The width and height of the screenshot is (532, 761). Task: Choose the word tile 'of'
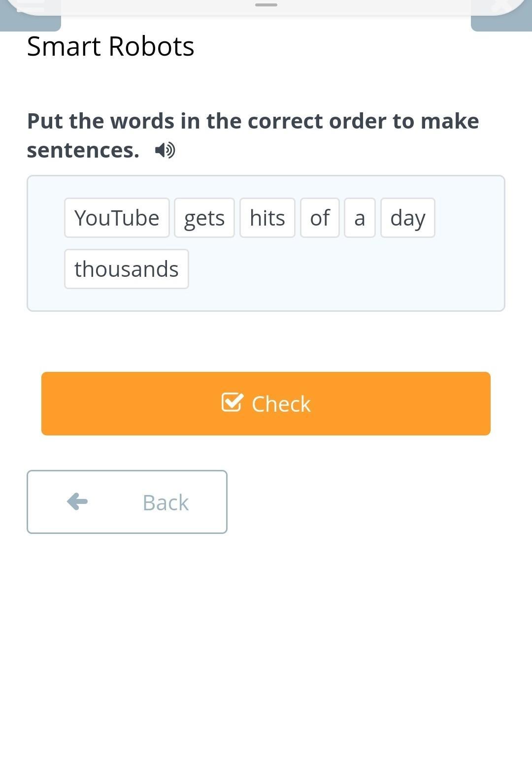coord(320,218)
